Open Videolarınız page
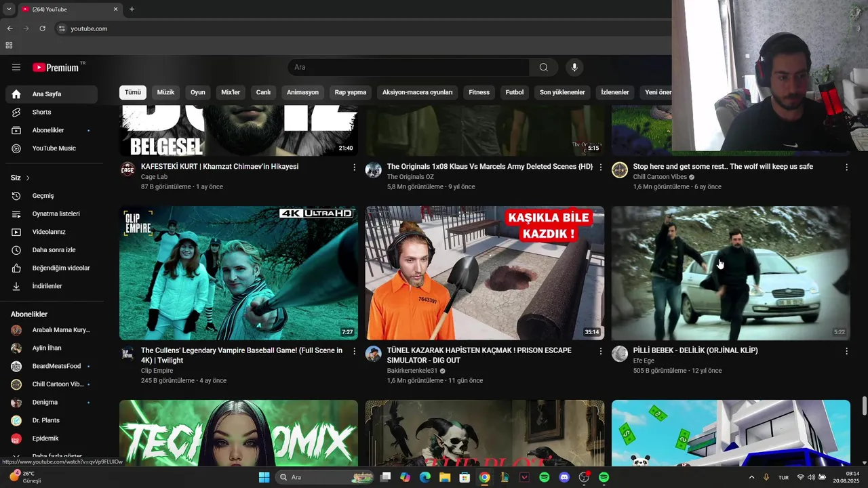The height and width of the screenshot is (488, 868). coord(52,232)
